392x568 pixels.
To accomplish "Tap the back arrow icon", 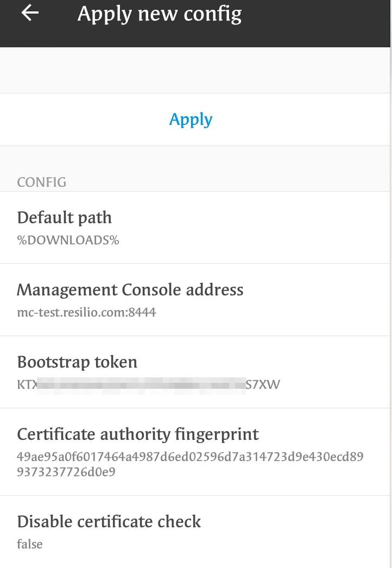I will click(x=30, y=14).
